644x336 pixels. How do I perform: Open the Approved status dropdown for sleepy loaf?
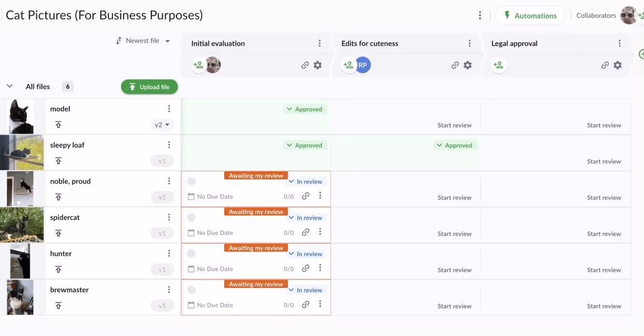pos(305,145)
